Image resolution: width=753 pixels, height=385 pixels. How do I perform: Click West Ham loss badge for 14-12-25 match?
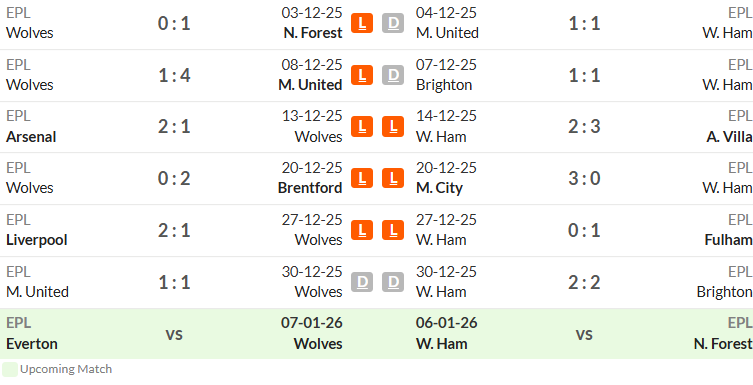coord(393,127)
